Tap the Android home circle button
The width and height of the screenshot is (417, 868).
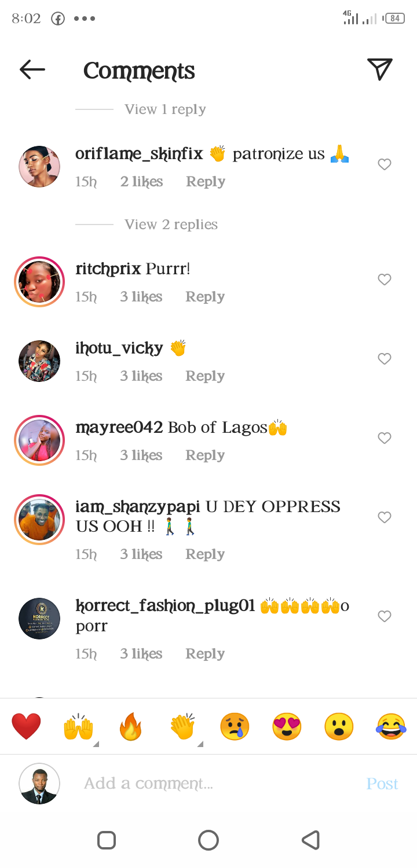(209, 840)
